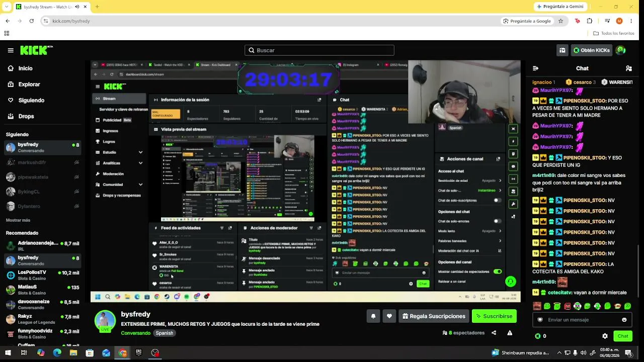
Task: Collapse the chat panel with the arrow icon
Action: [x=535, y=68]
